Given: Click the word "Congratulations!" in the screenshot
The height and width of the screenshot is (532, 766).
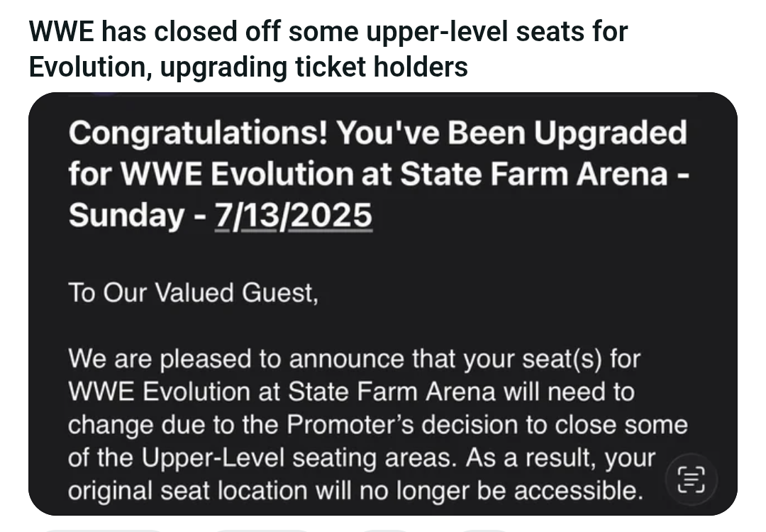Looking at the screenshot, I should (198, 133).
